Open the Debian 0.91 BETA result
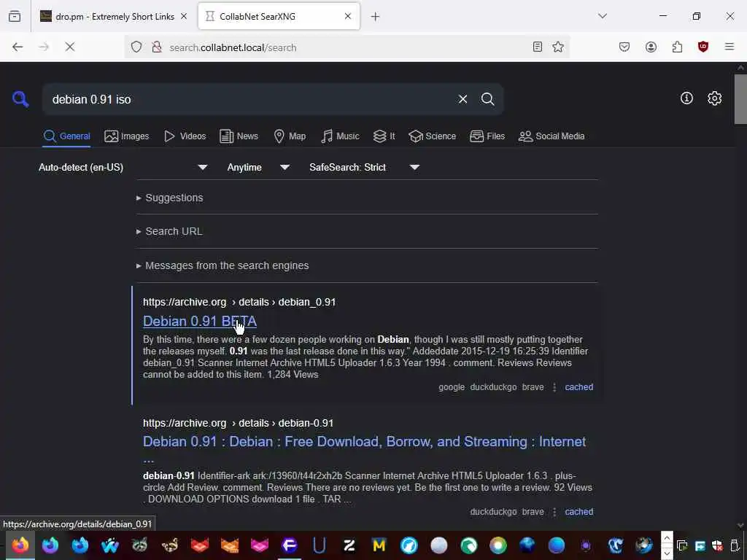 click(x=200, y=322)
